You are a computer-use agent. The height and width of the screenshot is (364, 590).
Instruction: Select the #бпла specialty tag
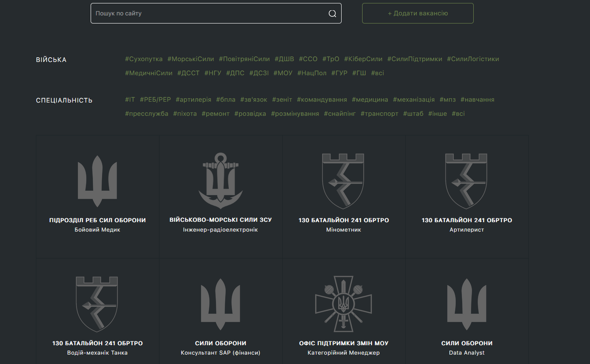226,100
